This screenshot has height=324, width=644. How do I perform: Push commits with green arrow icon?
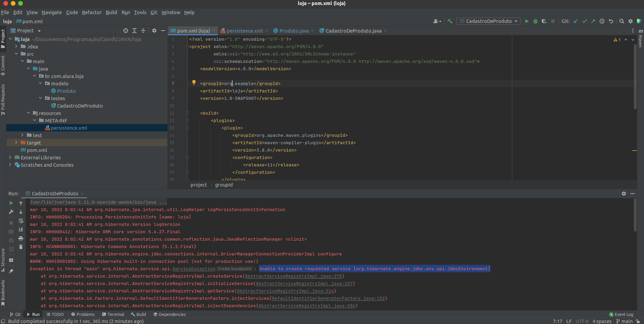(593, 21)
